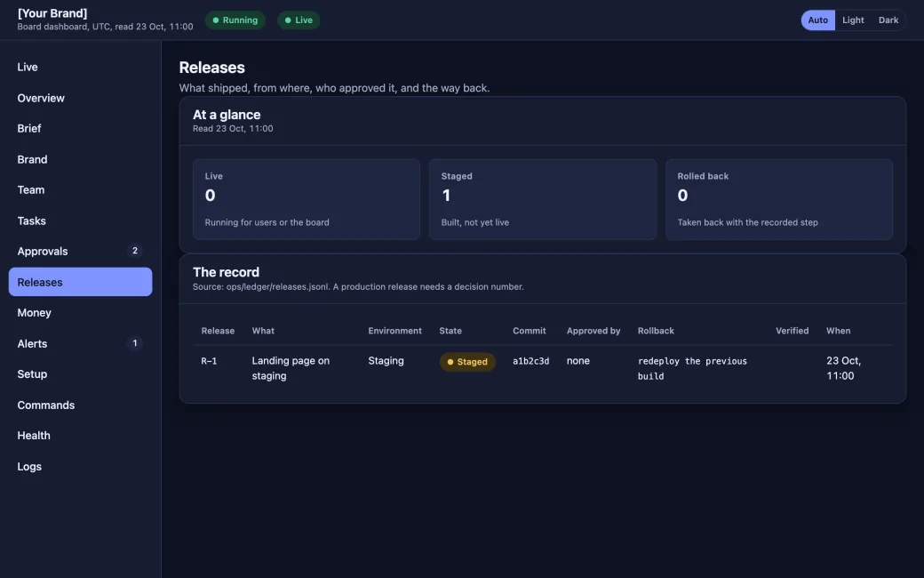The width and height of the screenshot is (924, 578).
Task: Click the Release column header
Action: [x=218, y=331]
